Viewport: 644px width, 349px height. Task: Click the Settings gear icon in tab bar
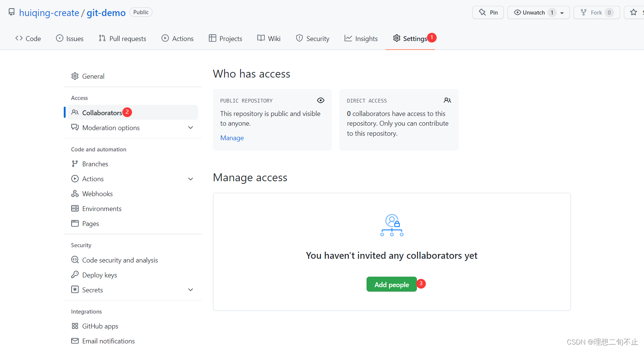pos(397,38)
